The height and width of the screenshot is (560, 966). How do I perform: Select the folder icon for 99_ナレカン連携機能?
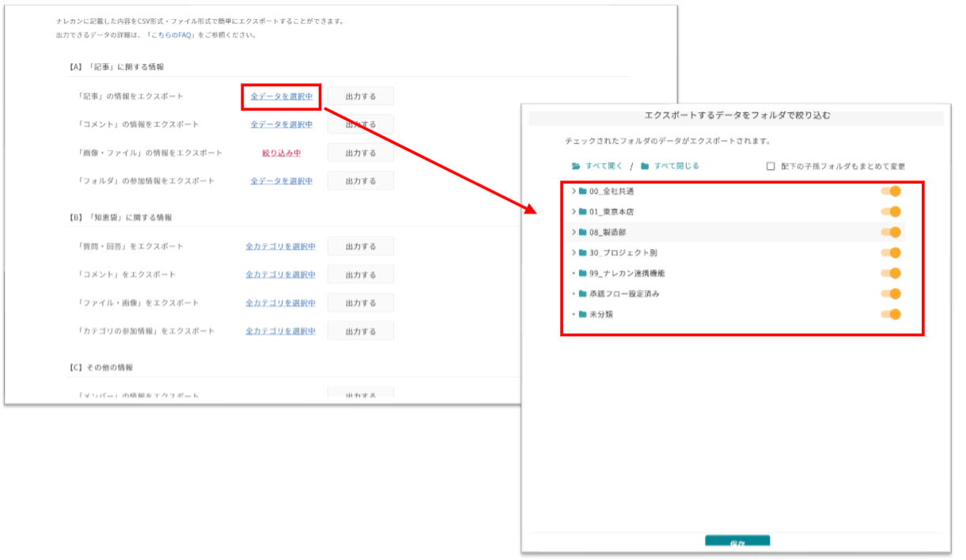point(583,274)
